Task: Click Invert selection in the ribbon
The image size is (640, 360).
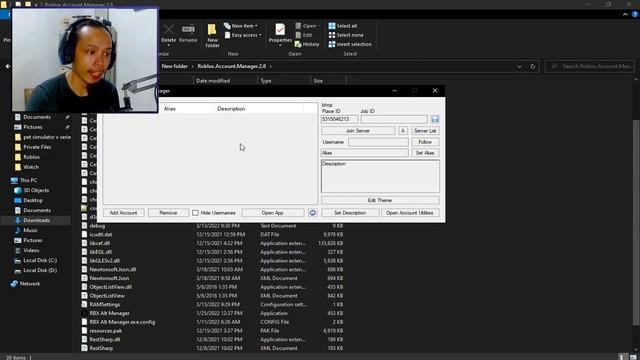Action: [350, 44]
